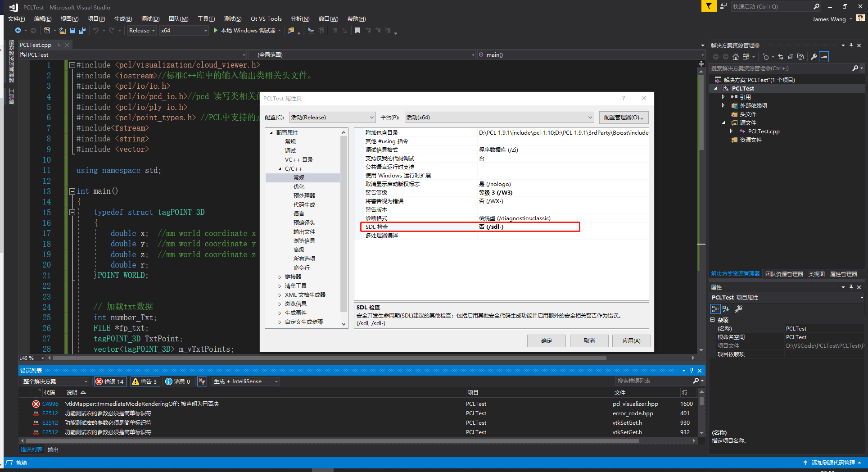Click Add to Source Control in status bar

pos(832,463)
